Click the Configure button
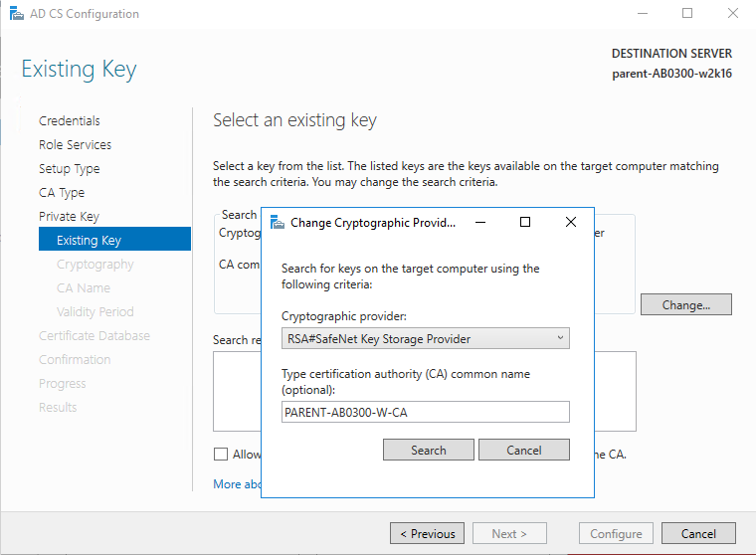Image resolution: width=756 pixels, height=555 pixels. coord(616,533)
